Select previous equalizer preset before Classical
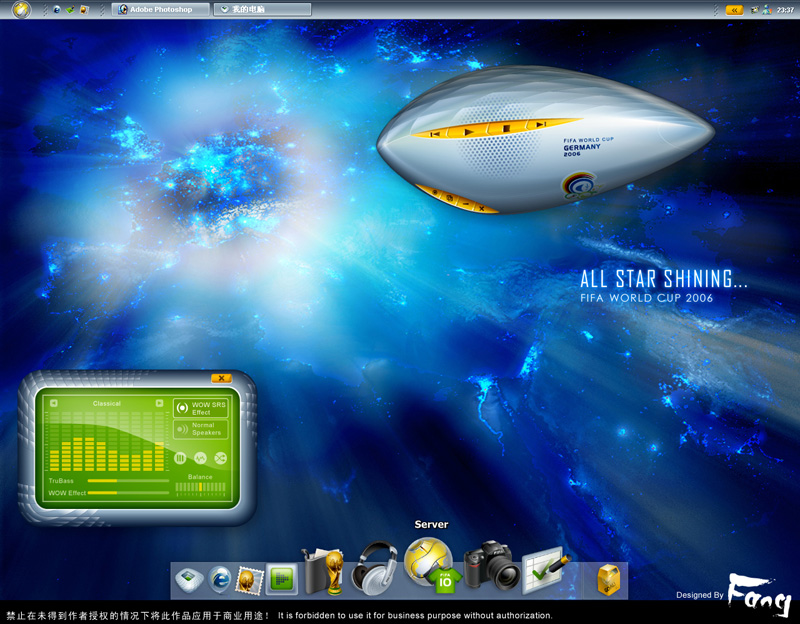Screen dimensions: 800x624 coord(54,403)
